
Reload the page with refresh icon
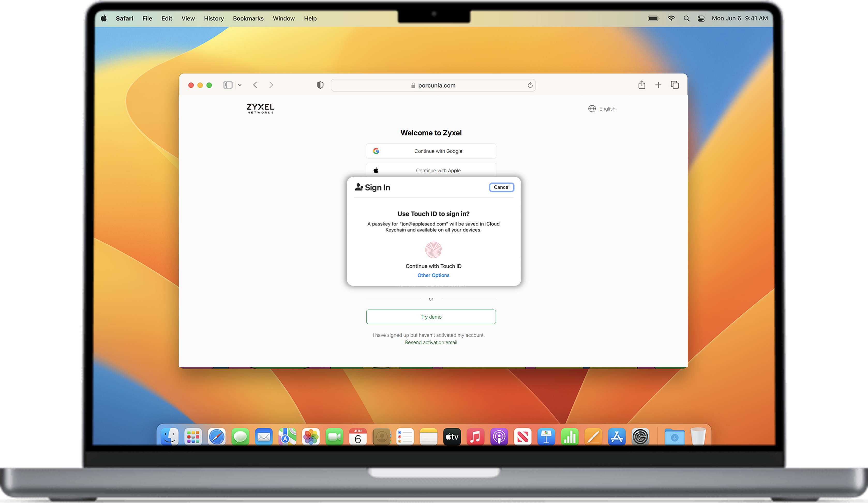[530, 85]
